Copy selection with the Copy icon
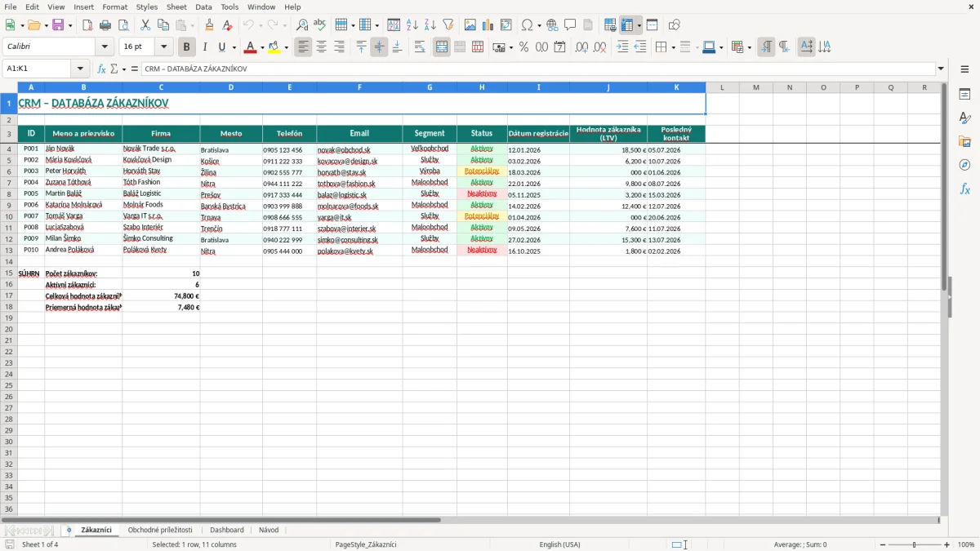The height and width of the screenshot is (551, 980). point(163,25)
